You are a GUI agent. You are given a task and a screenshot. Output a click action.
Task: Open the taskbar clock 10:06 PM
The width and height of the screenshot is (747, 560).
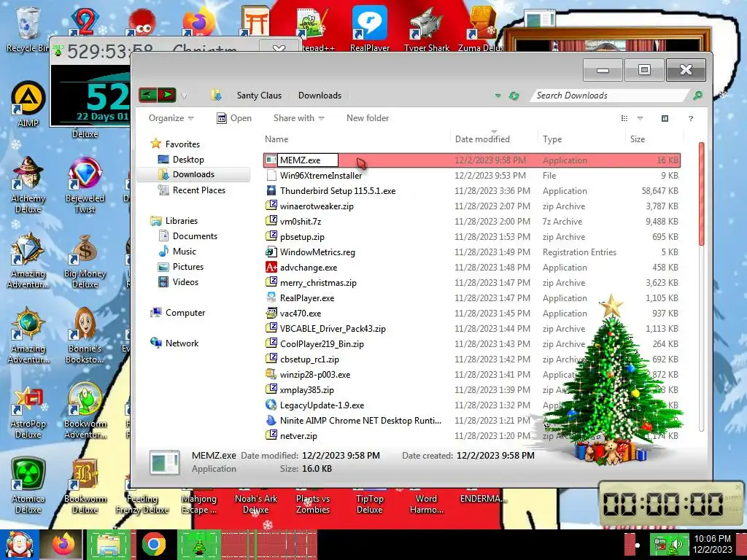[712, 544]
